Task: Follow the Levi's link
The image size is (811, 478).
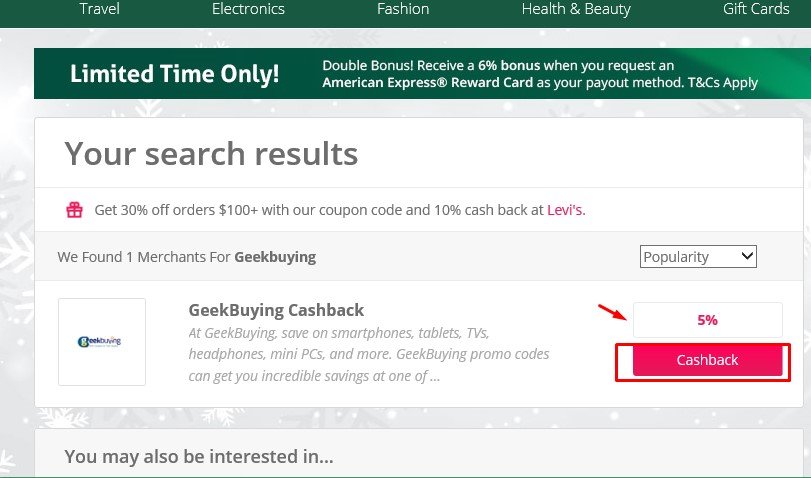Action: pos(565,210)
